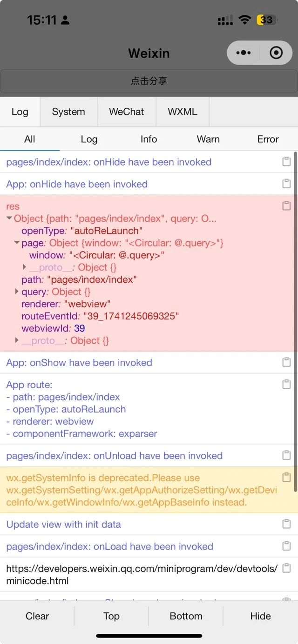
Task: Click 'renderer: "webview"' property
Action: (x=66, y=304)
